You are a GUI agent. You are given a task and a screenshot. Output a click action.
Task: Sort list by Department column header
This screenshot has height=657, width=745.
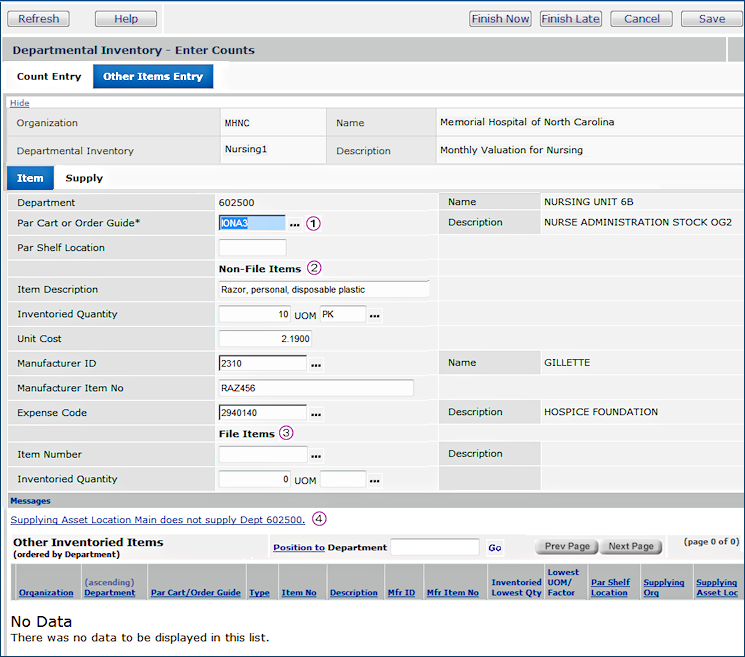pos(109,593)
